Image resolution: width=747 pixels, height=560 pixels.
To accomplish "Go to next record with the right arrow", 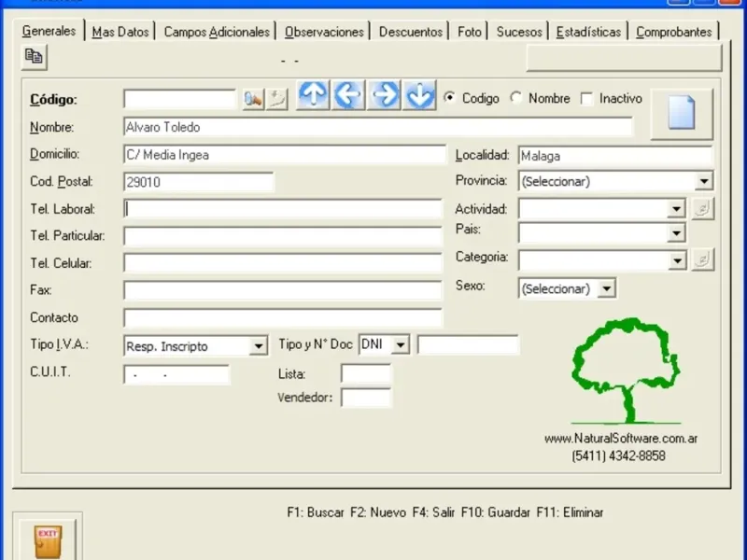I will click(x=384, y=95).
